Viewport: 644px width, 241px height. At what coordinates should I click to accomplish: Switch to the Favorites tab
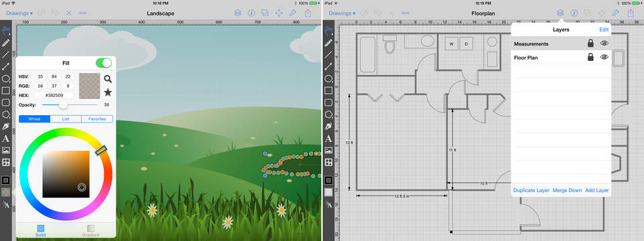(x=97, y=119)
